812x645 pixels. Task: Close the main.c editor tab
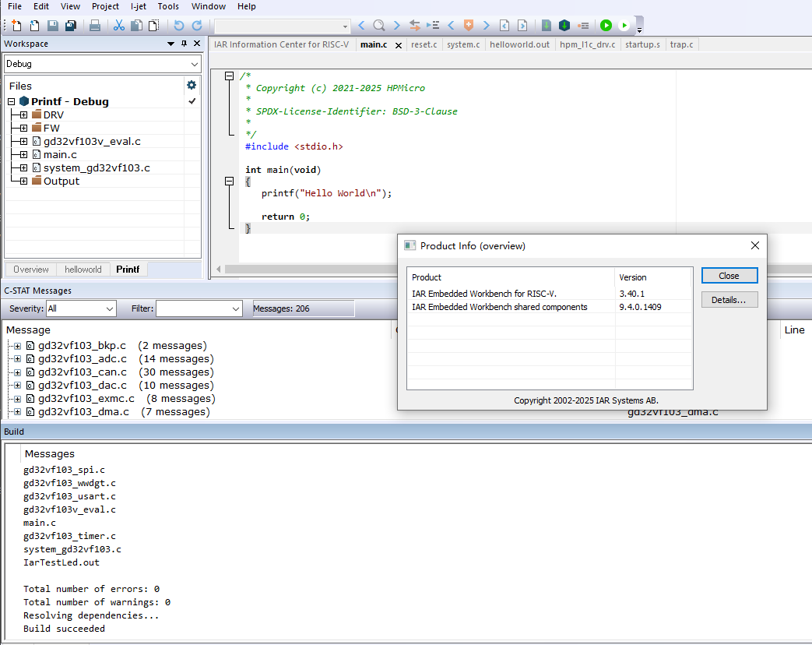(399, 46)
